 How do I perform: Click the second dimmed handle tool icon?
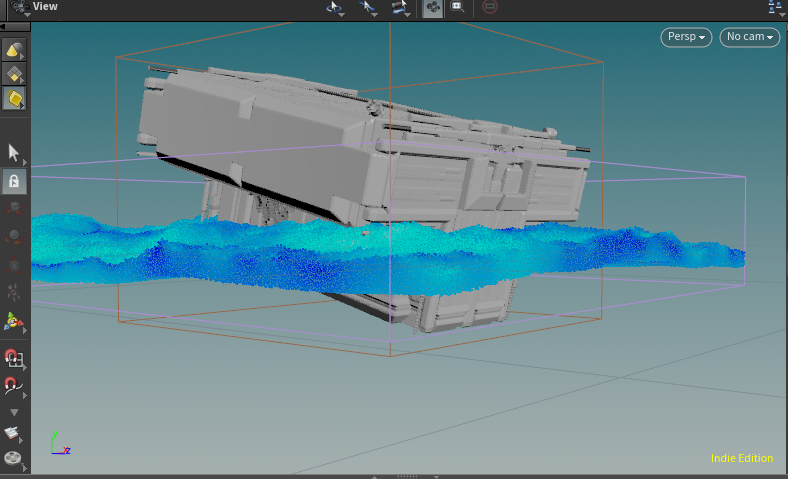[x=14, y=236]
